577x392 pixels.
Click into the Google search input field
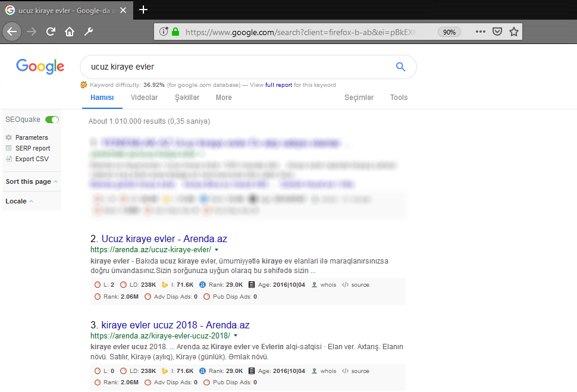(x=238, y=67)
